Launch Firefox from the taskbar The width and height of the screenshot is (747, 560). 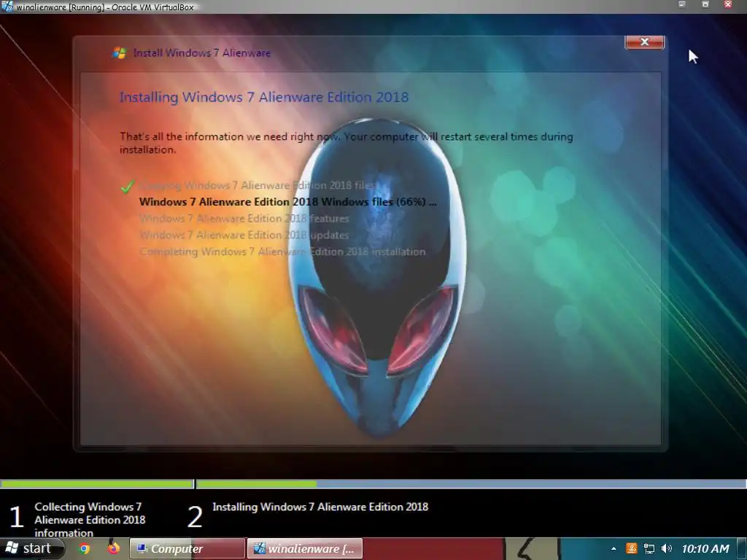click(113, 548)
